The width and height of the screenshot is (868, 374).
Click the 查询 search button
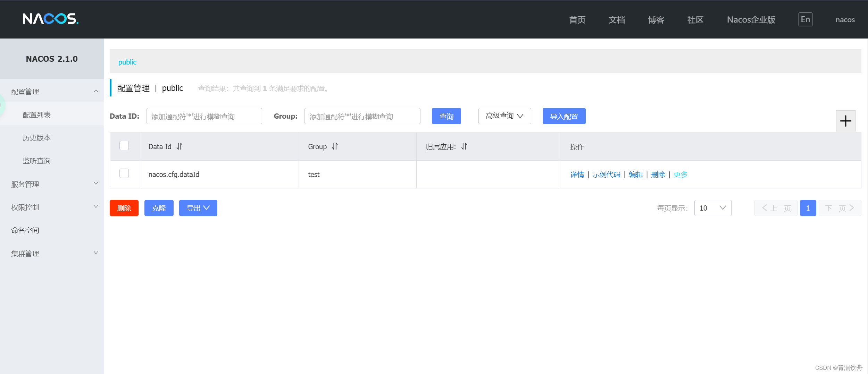[x=446, y=116]
